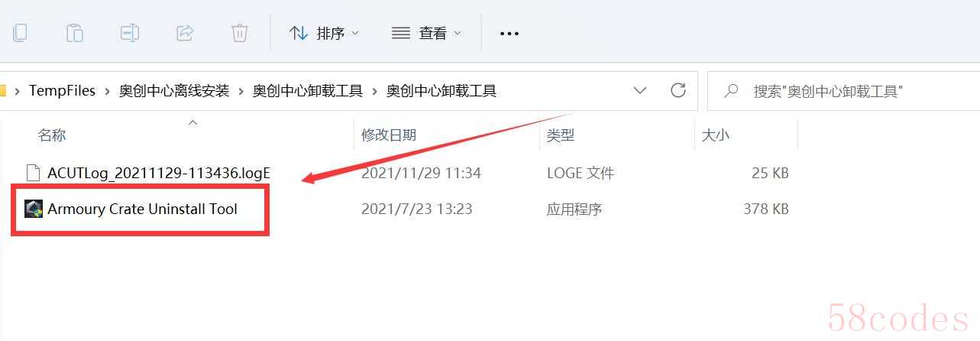
Task: Click the Delete trash bin icon
Action: click(239, 33)
